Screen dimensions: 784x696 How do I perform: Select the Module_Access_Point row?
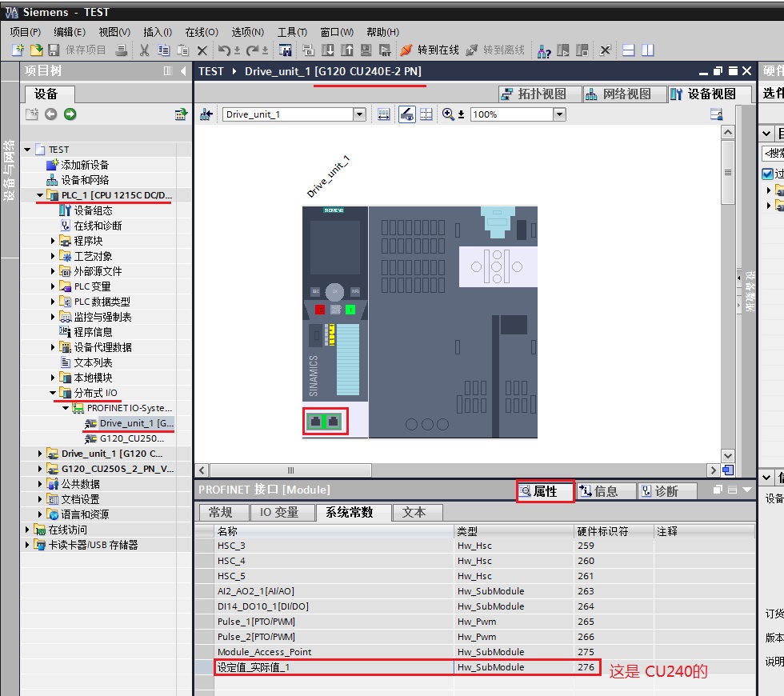coord(475,652)
